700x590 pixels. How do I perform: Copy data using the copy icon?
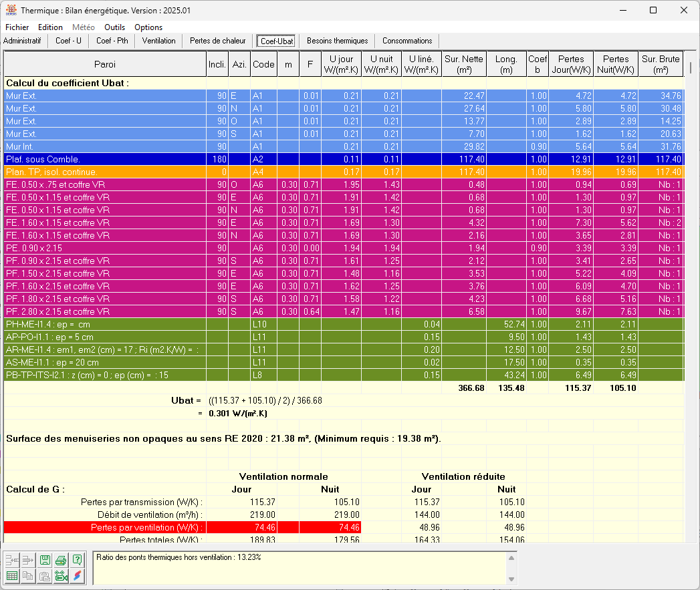point(27,575)
